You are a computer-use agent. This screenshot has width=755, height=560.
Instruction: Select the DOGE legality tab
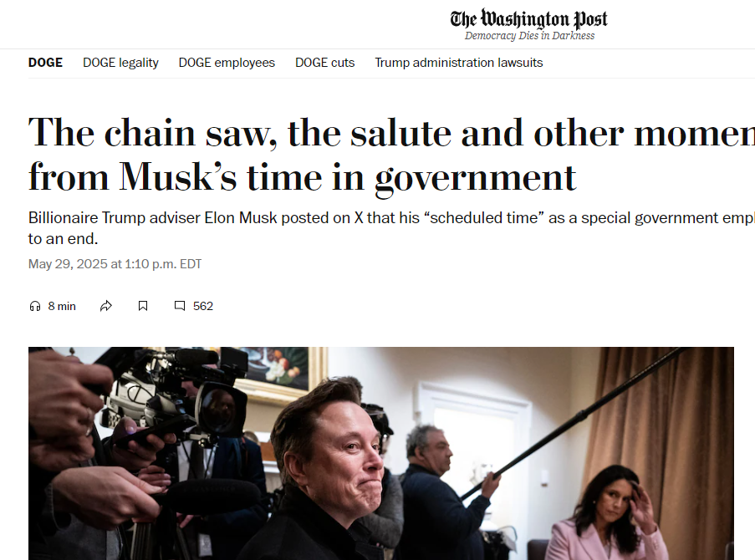[x=120, y=63]
